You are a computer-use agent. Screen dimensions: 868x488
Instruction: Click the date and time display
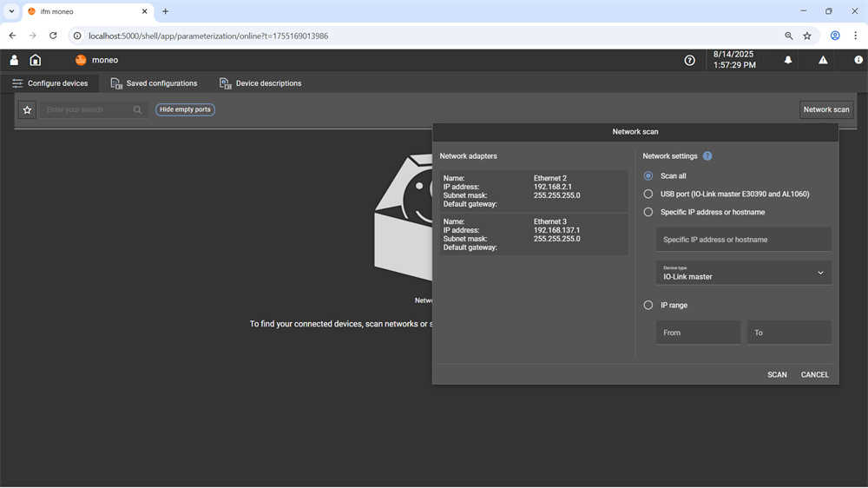pyautogui.click(x=734, y=60)
